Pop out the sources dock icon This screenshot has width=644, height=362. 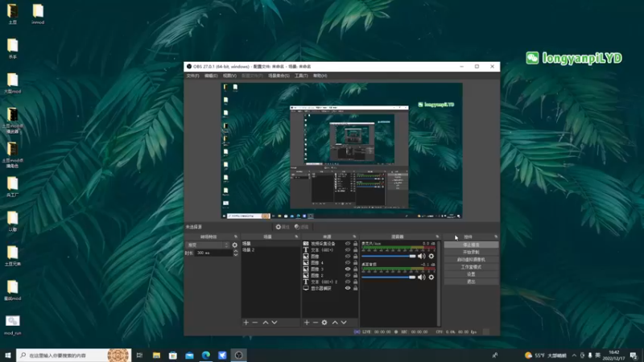click(x=354, y=237)
